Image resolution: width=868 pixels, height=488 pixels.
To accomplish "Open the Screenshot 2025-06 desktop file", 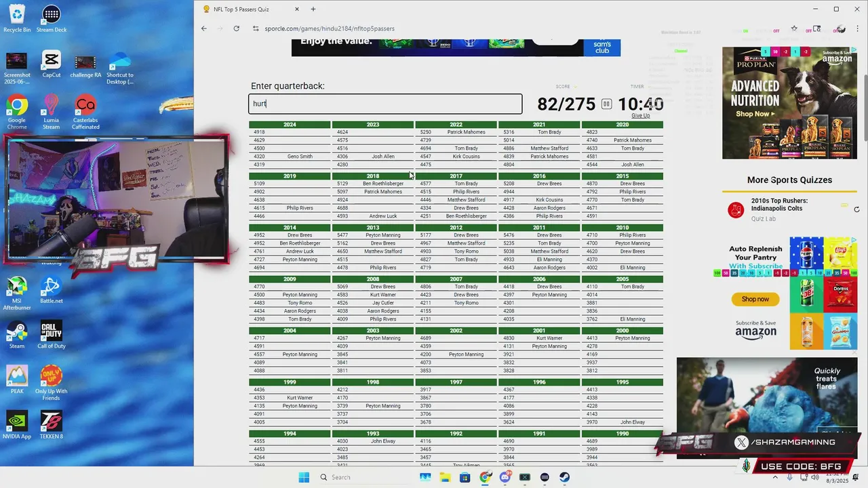I will pos(17,69).
